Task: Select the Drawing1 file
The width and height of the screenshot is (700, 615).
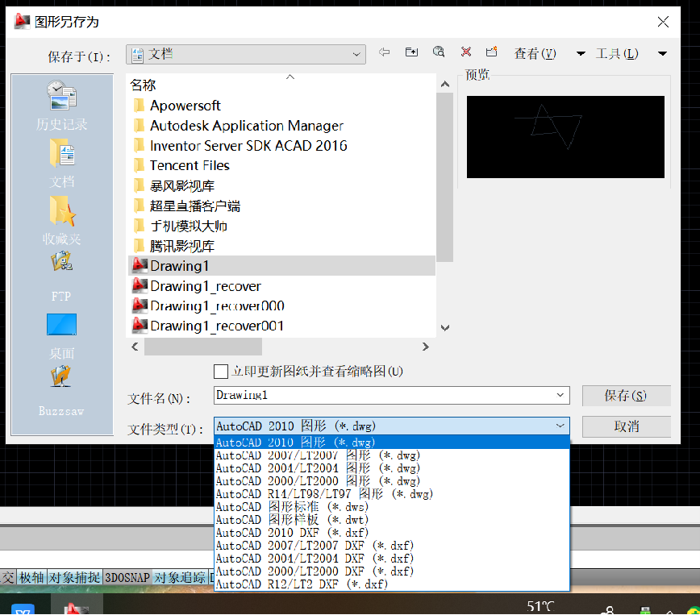Action: click(281, 266)
